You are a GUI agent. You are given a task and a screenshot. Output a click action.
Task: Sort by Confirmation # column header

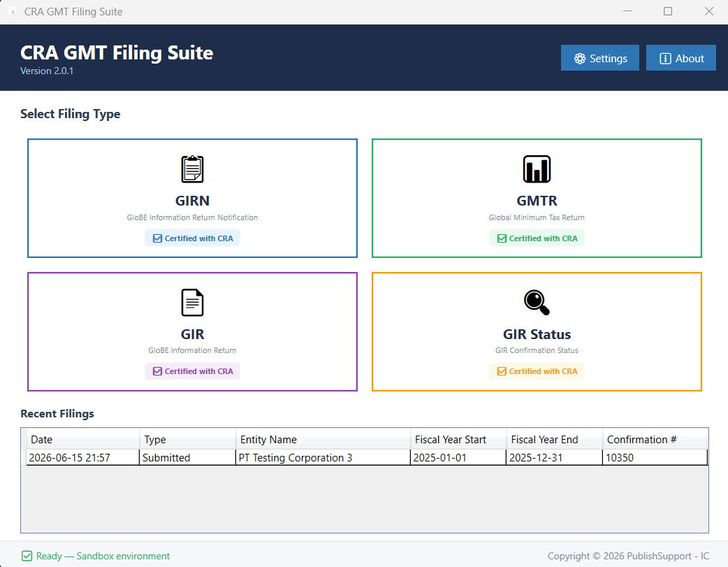[655, 439]
